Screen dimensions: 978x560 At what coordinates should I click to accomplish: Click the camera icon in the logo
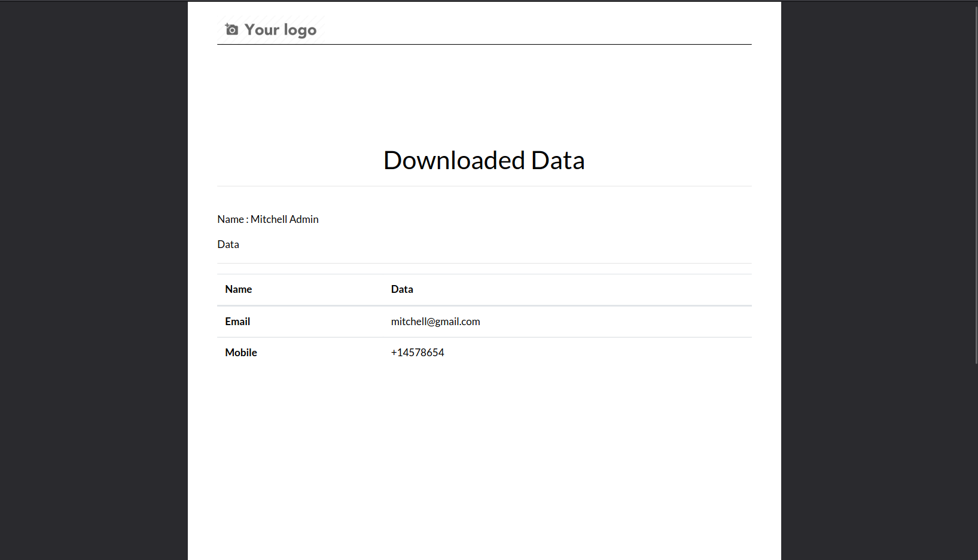click(231, 29)
